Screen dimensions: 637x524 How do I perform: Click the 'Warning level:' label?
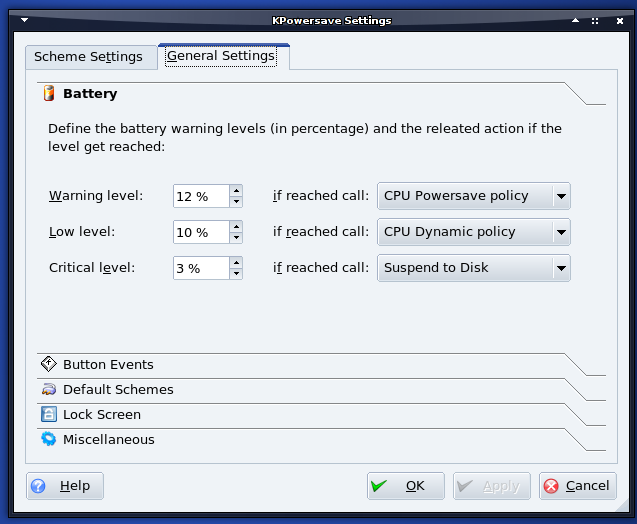pyautogui.click(x=96, y=196)
